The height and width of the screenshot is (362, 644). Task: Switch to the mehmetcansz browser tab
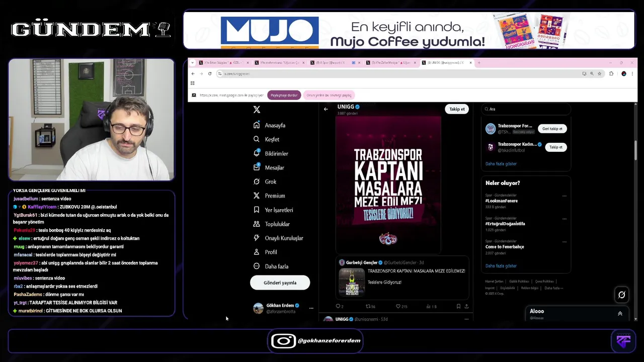tap(280, 63)
